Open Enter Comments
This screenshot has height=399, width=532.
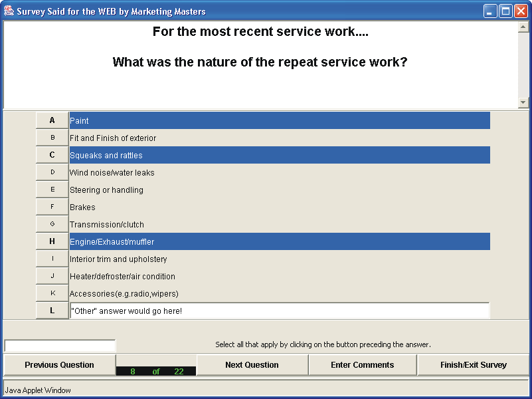click(363, 365)
